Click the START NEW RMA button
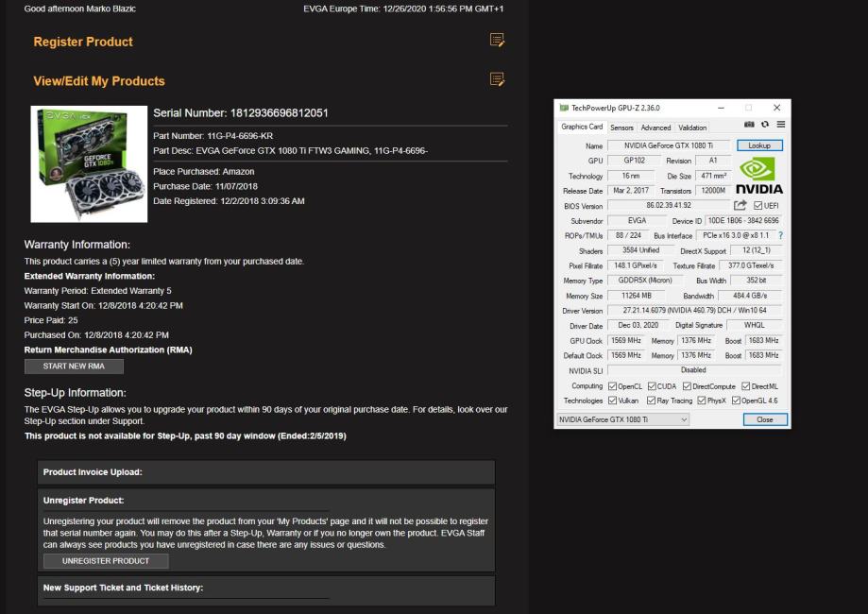This screenshot has height=614, width=868. pos(74,366)
